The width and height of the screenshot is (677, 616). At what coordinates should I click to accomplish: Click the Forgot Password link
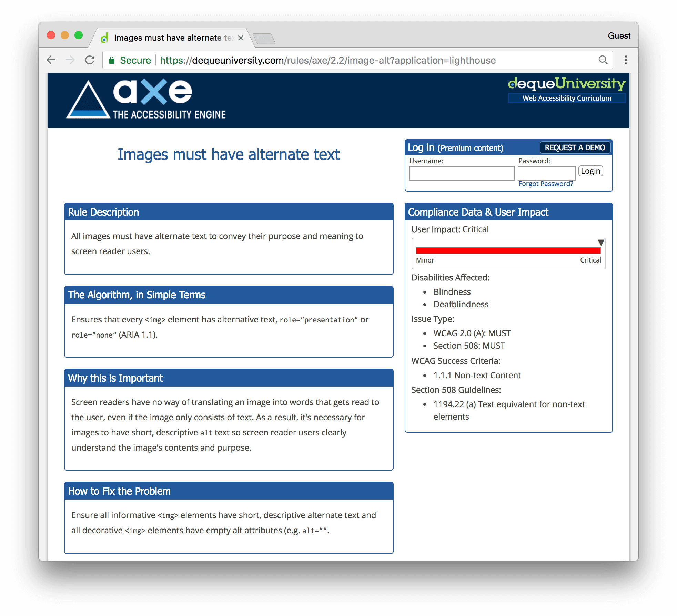[545, 183]
